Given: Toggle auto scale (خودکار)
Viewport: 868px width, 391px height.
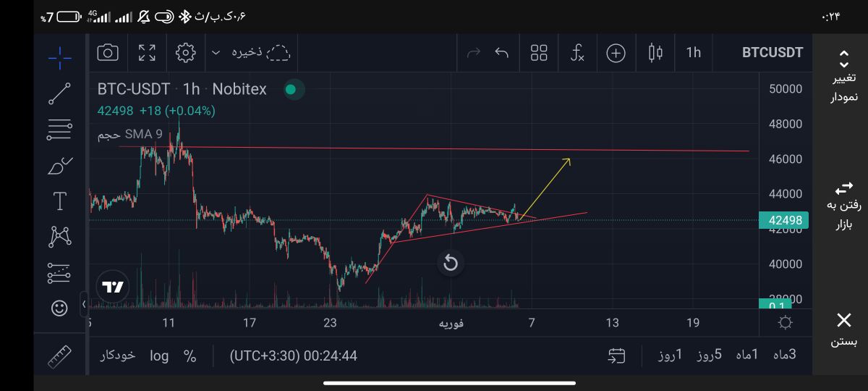Looking at the screenshot, I should pyautogui.click(x=118, y=356).
